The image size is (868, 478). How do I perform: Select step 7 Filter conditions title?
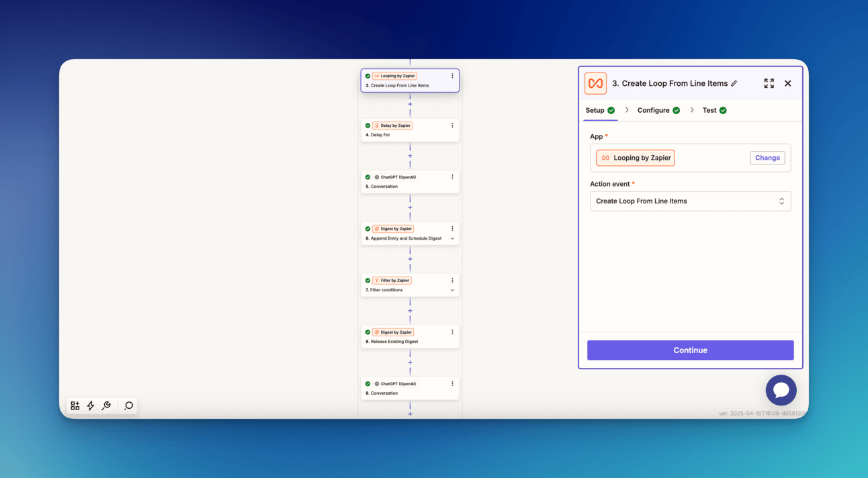[x=384, y=290]
